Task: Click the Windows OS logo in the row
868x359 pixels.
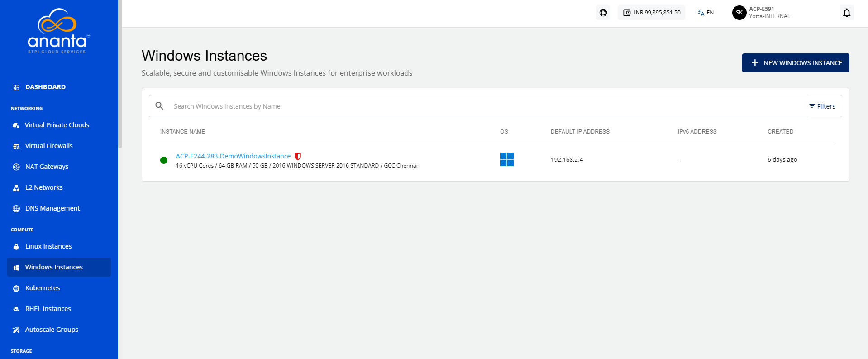Action: click(x=507, y=159)
